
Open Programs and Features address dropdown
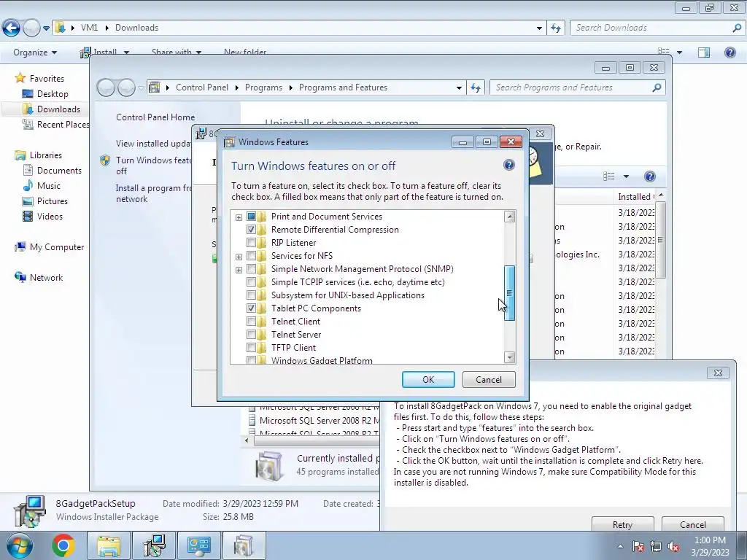click(459, 87)
